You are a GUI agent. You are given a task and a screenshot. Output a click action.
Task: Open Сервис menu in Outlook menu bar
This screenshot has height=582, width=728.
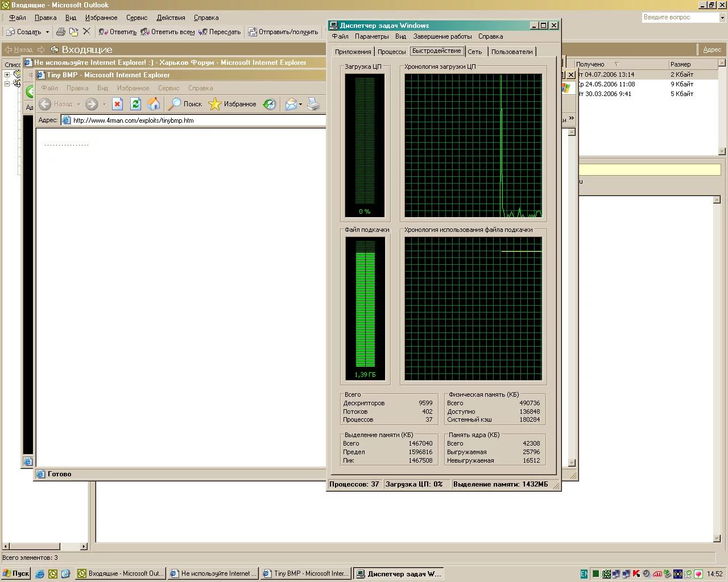(x=136, y=18)
